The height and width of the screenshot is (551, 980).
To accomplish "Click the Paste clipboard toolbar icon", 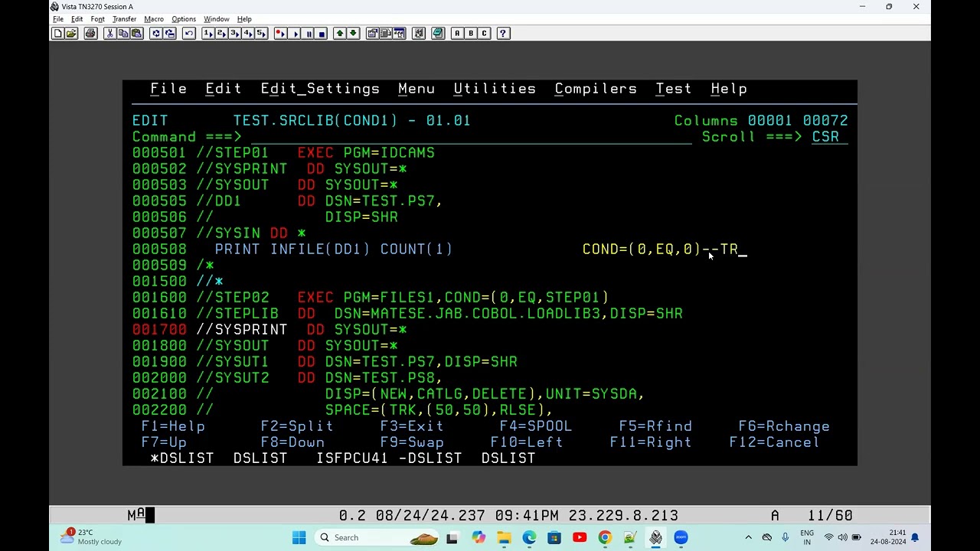I will tap(136, 33).
